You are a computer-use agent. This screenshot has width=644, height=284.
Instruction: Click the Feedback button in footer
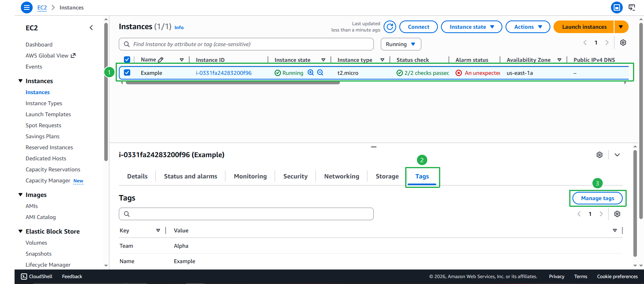[72, 277]
